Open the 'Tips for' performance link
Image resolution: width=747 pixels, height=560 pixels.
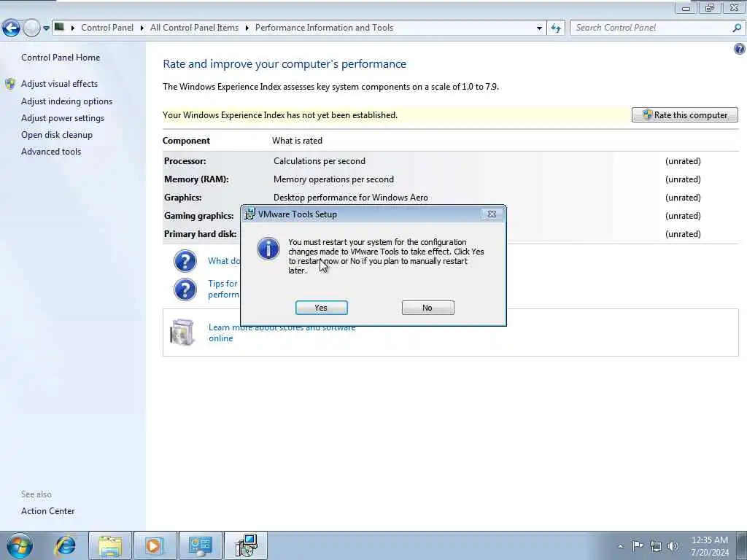click(223, 289)
